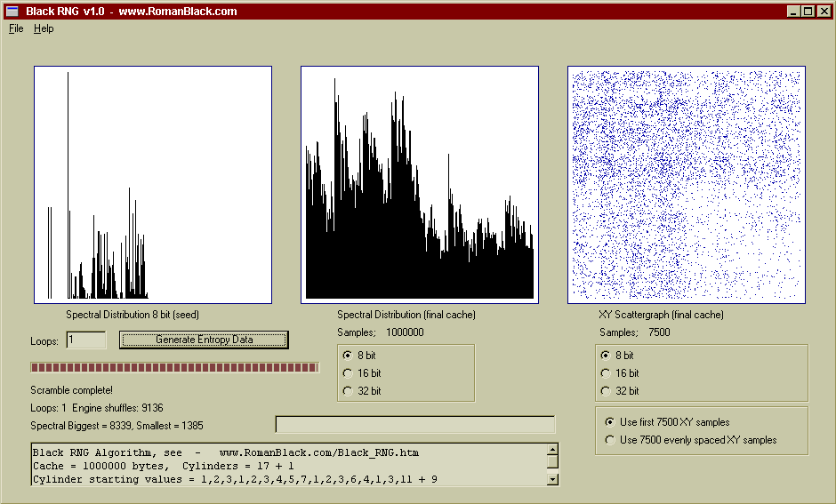Click the seed spectral distribution graph

click(x=153, y=185)
